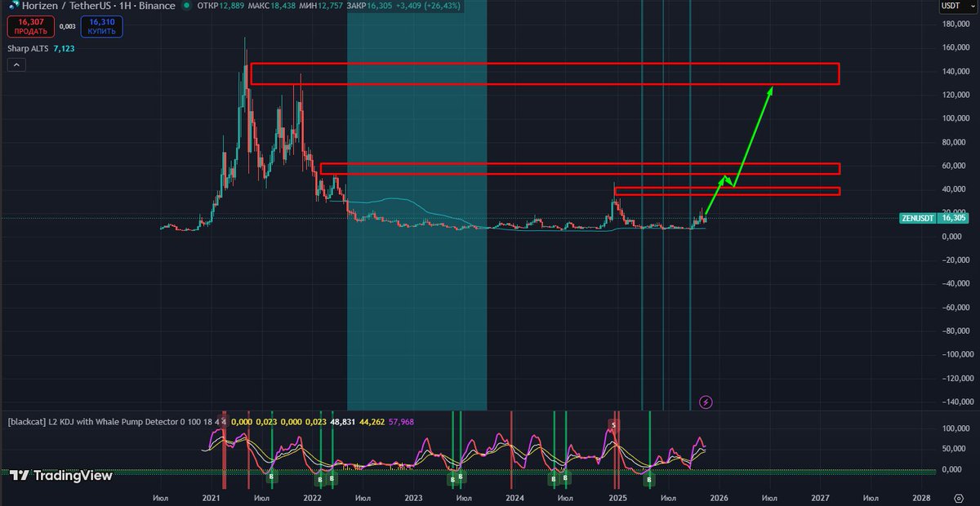Click the МИН 12,757 low value
This screenshot has height=506, width=980.
click(x=320, y=6)
